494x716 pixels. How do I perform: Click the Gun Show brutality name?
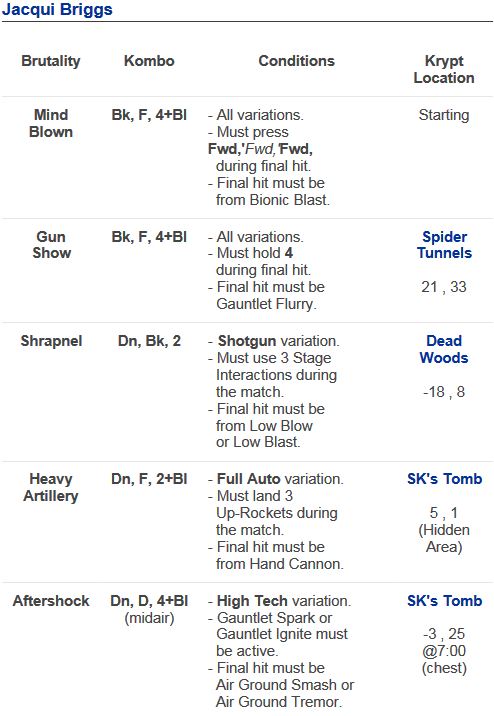coord(51,245)
